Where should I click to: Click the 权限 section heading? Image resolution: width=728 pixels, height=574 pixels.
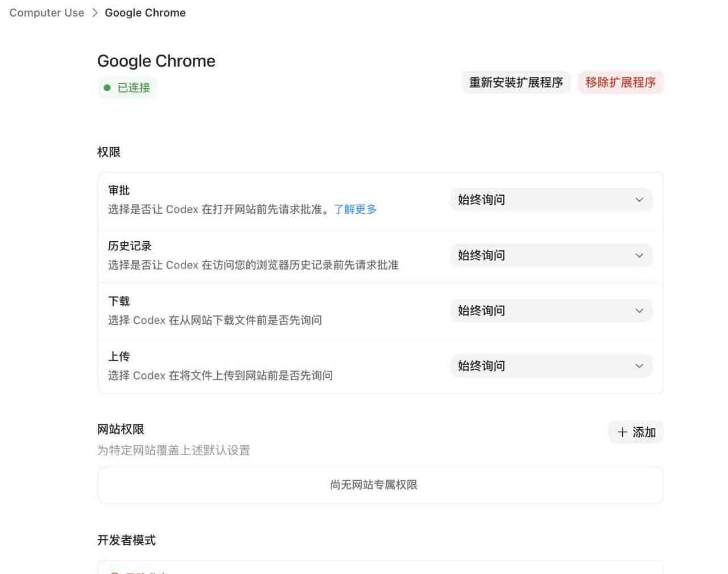109,152
